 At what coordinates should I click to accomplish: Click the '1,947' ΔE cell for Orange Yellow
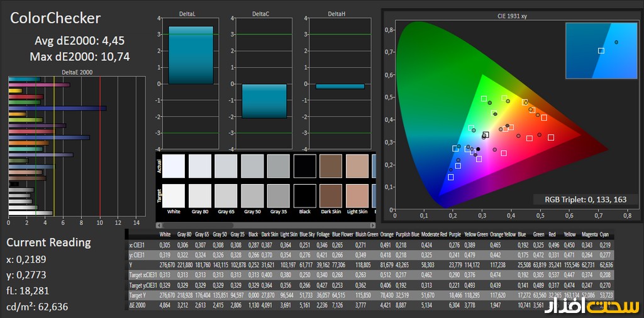pyautogui.click(x=497, y=305)
